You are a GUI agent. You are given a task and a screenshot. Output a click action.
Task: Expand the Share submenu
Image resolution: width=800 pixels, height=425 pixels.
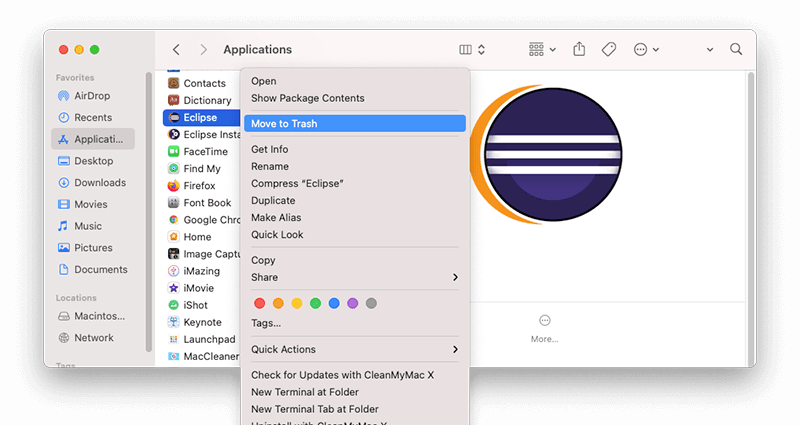355,278
